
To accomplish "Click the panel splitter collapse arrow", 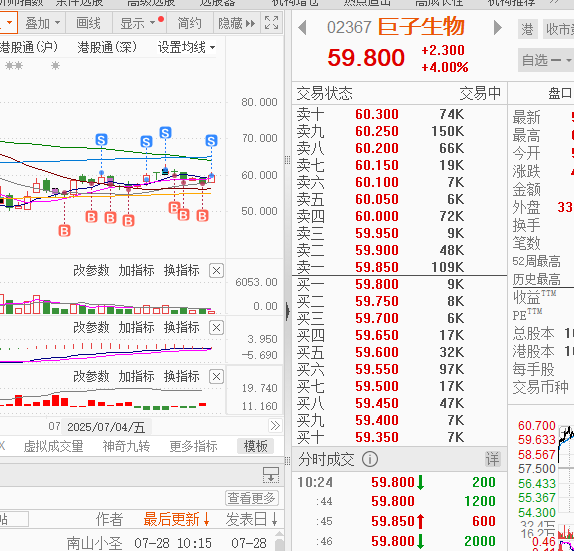I will [288, 312].
